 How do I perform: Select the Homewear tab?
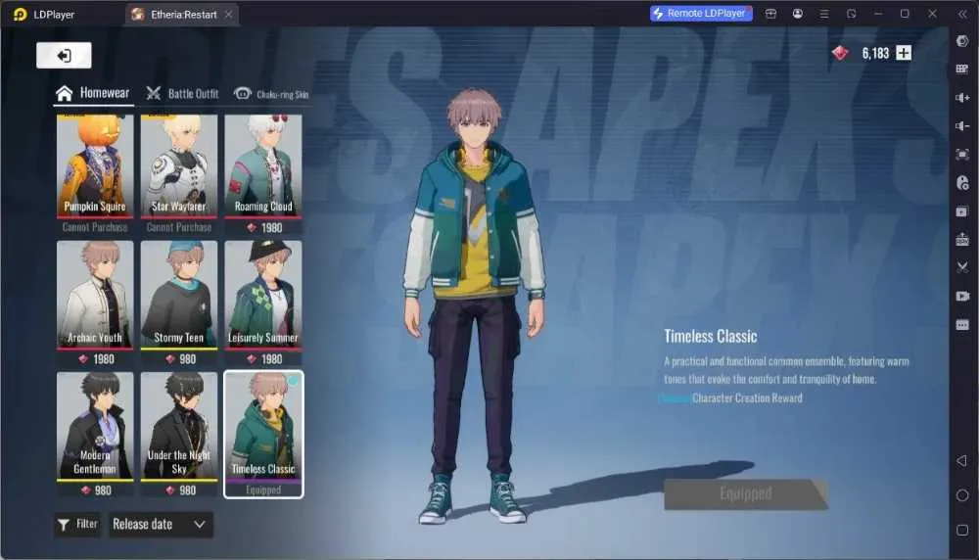coord(92,93)
